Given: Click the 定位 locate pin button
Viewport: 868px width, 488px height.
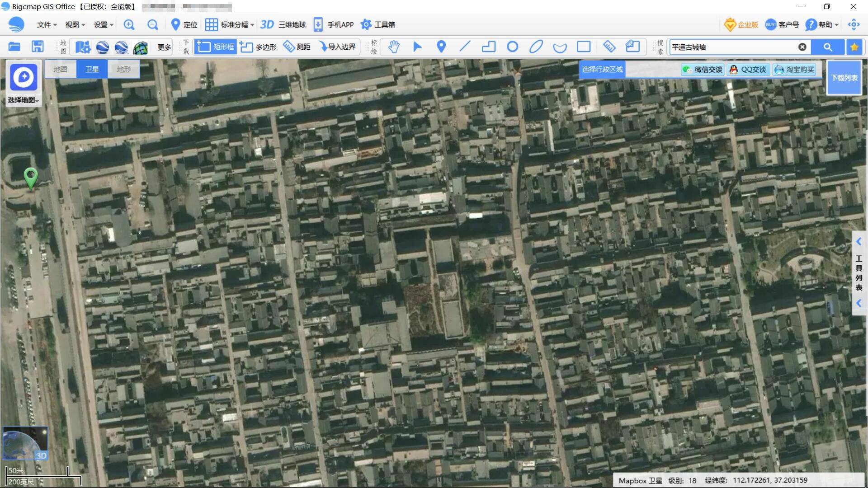Looking at the screenshot, I should pyautogui.click(x=184, y=24).
